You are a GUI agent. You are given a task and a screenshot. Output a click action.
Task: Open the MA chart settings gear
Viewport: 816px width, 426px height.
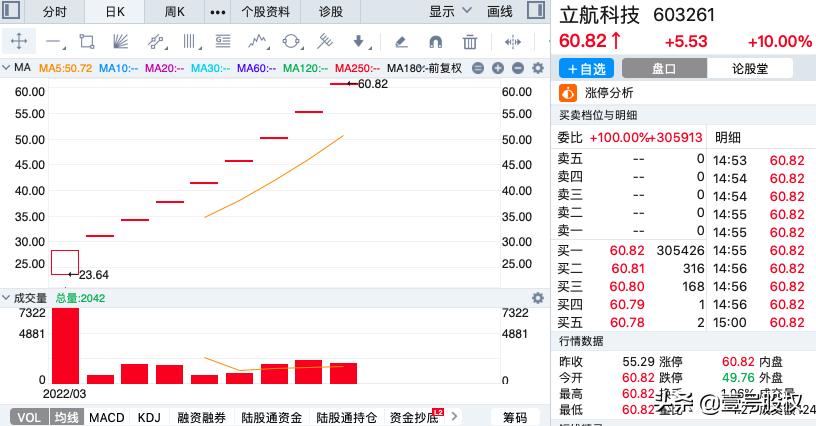[x=538, y=68]
